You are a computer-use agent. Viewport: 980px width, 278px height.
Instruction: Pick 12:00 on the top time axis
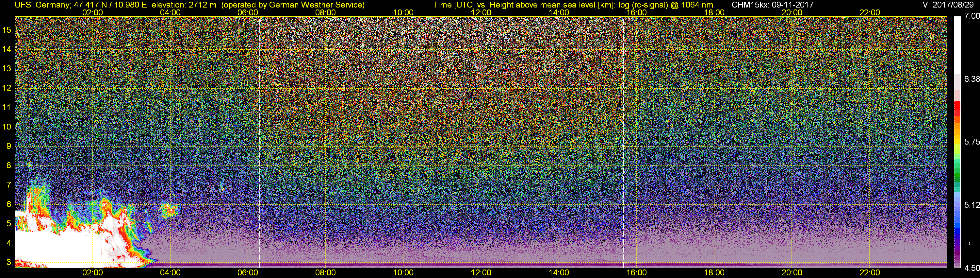tap(481, 12)
